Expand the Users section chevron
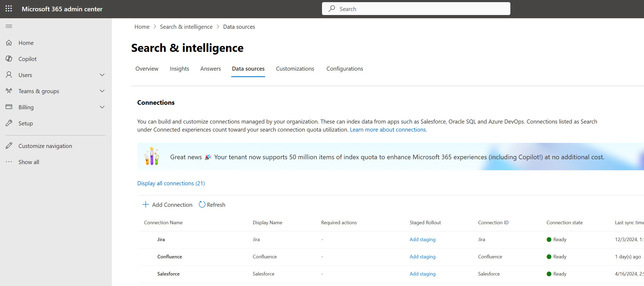This screenshot has height=286, width=644. pos(102,75)
